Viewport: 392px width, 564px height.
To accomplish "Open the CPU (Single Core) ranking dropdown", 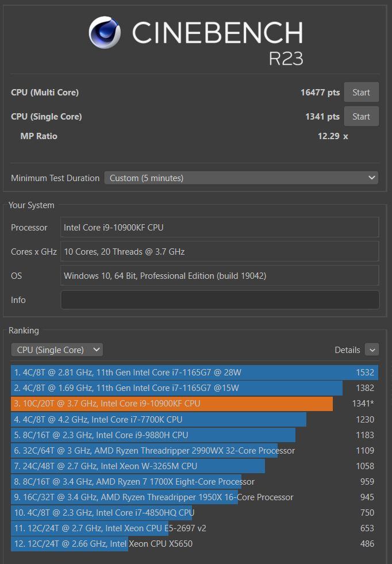I will 57,350.
